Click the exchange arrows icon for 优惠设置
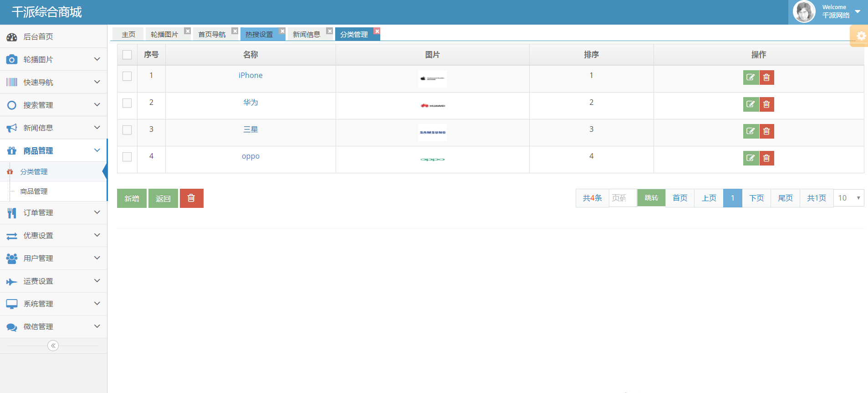This screenshot has height=393, width=868. coord(12,236)
